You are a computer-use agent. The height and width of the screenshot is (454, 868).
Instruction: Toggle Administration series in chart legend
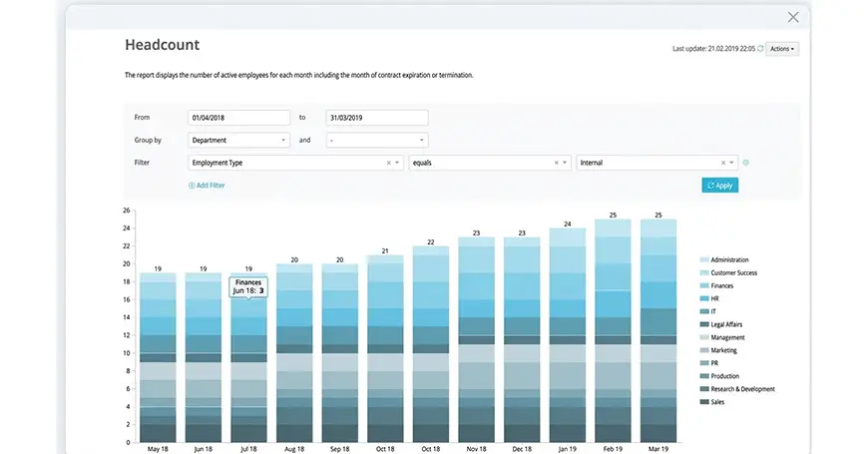pyautogui.click(x=728, y=259)
